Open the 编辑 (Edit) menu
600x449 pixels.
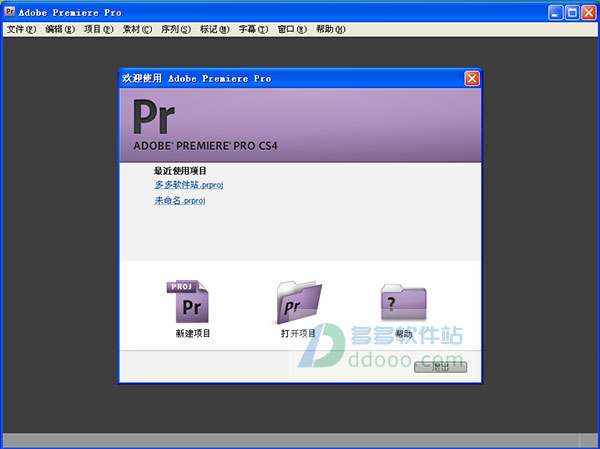point(60,29)
